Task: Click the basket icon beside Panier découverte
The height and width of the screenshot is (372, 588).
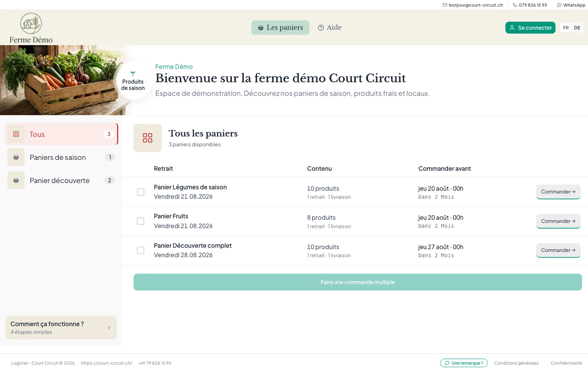Action: click(x=16, y=180)
